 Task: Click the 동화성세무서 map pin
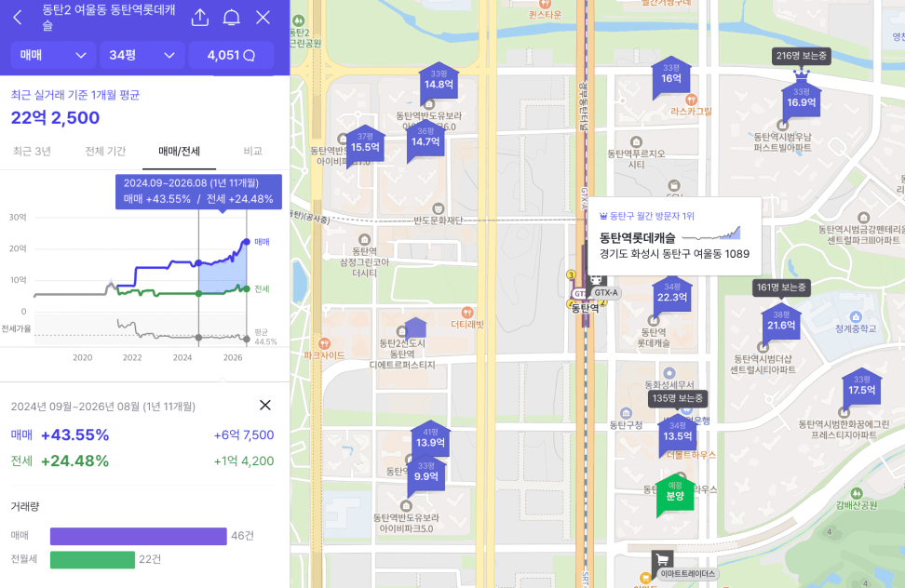[x=669, y=373]
